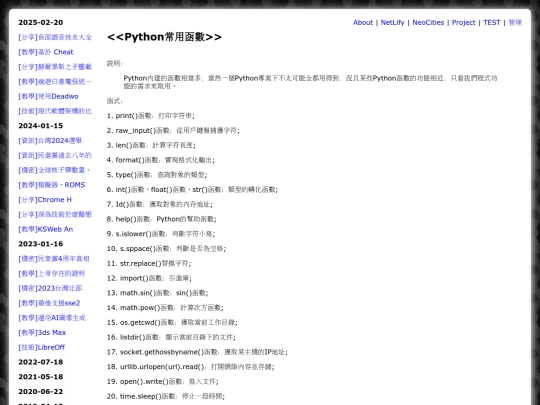Screen dimensions: 540x405
Task: Open the 3ds Max sidebar post
Action: point(42,333)
